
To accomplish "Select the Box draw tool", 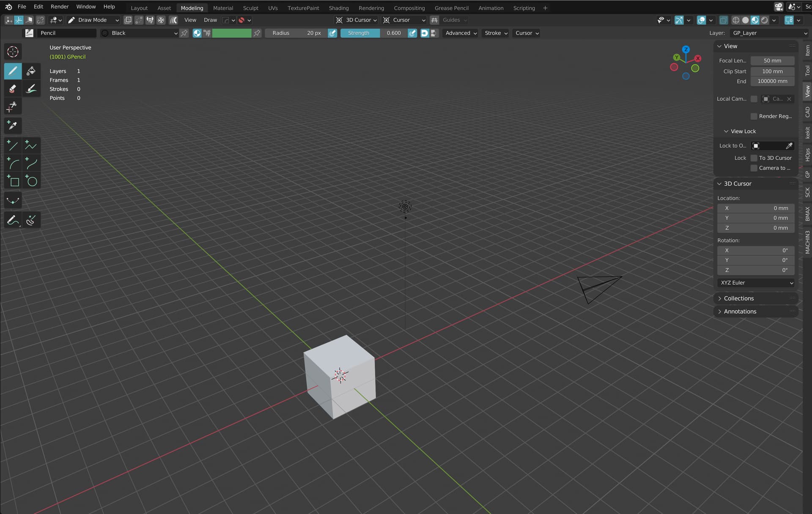I will (13, 181).
